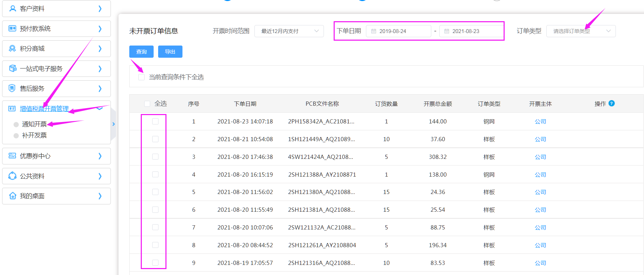Open the 补开发票 submenu item
The width and height of the screenshot is (644, 275).
(34, 135)
